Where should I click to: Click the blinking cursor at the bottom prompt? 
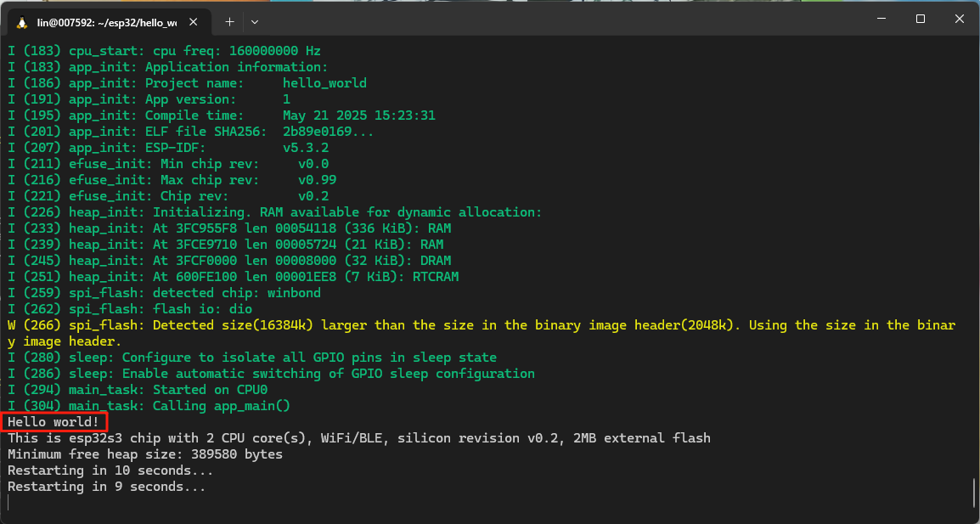coord(8,502)
